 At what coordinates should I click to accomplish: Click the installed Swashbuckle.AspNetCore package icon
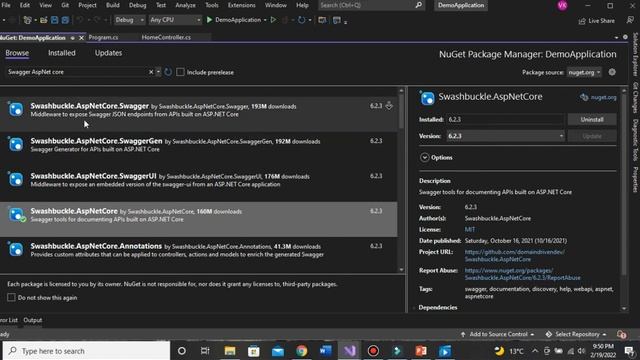[16, 215]
